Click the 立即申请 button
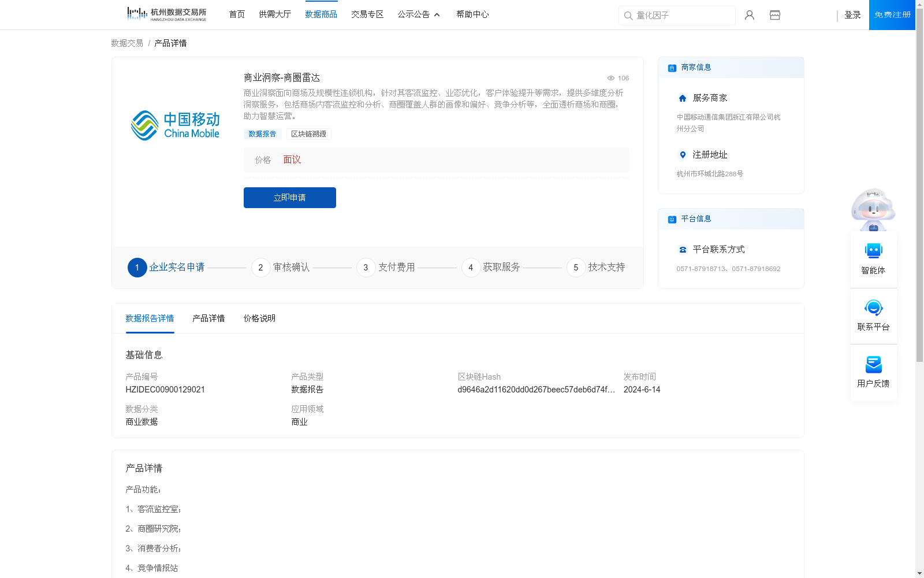This screenshot has height=578, width=924. tap(290, 198)
